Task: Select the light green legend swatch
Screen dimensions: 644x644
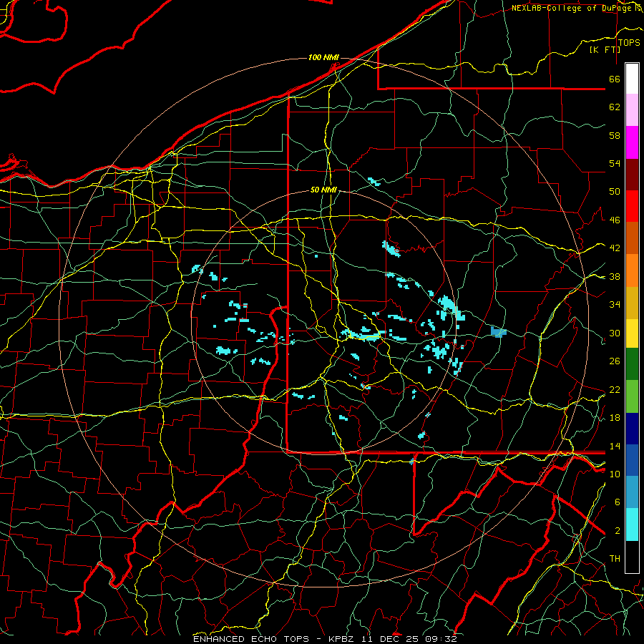Action: click(632, 396)
